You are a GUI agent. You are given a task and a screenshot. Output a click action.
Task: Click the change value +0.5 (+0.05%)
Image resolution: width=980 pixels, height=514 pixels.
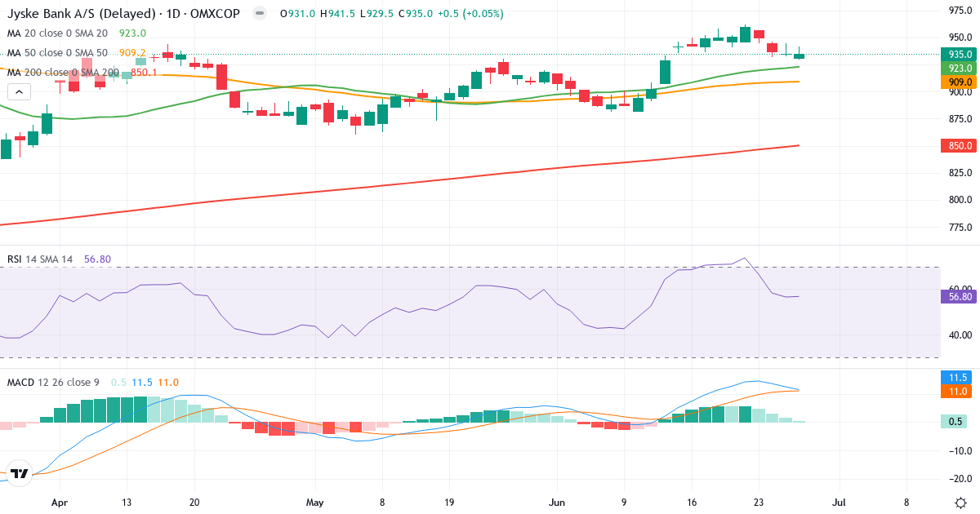(470, 14)
